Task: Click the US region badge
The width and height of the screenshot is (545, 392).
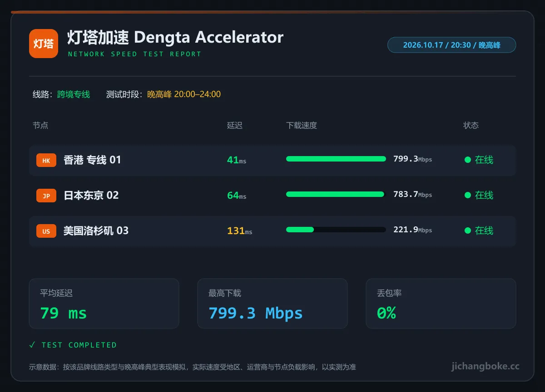Action: click(x=46, y=231)
